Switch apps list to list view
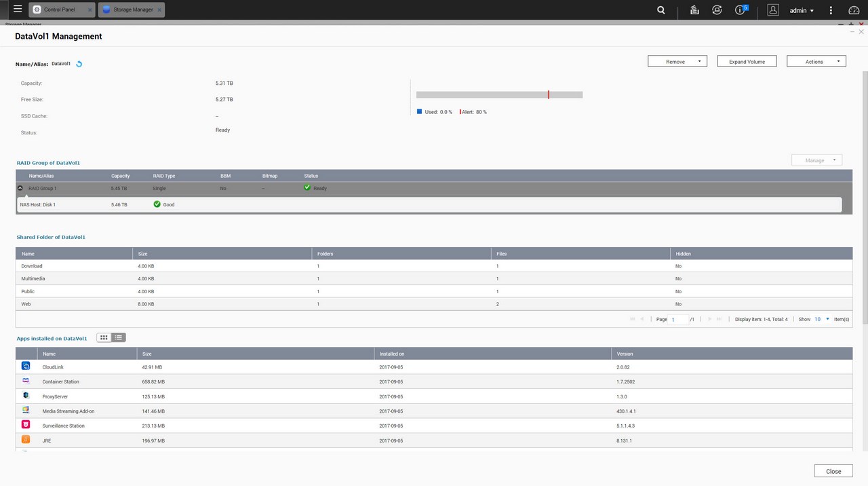The height and width of the screenshot is (486, 868). [x=118, y=337]
